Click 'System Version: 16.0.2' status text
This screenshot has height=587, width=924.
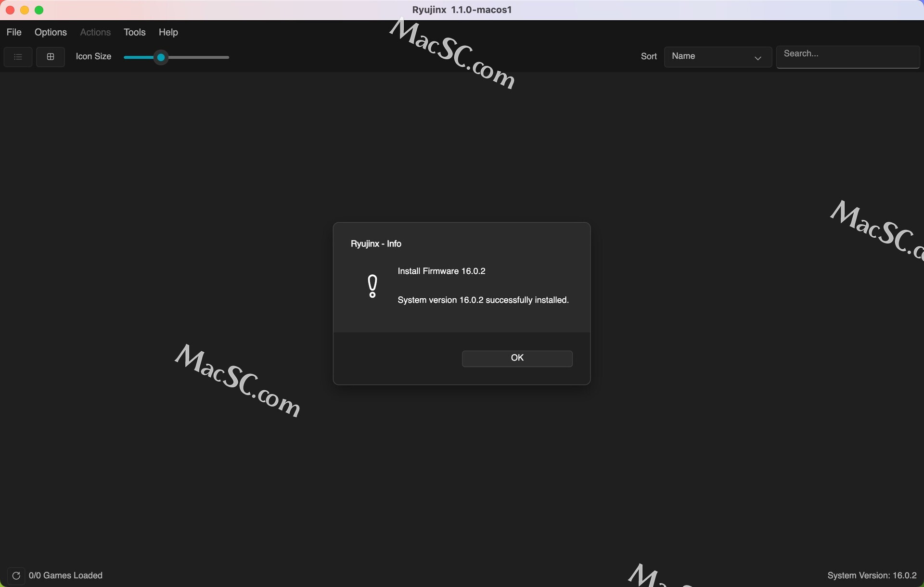pyautogui.click(x=872, y=575)
